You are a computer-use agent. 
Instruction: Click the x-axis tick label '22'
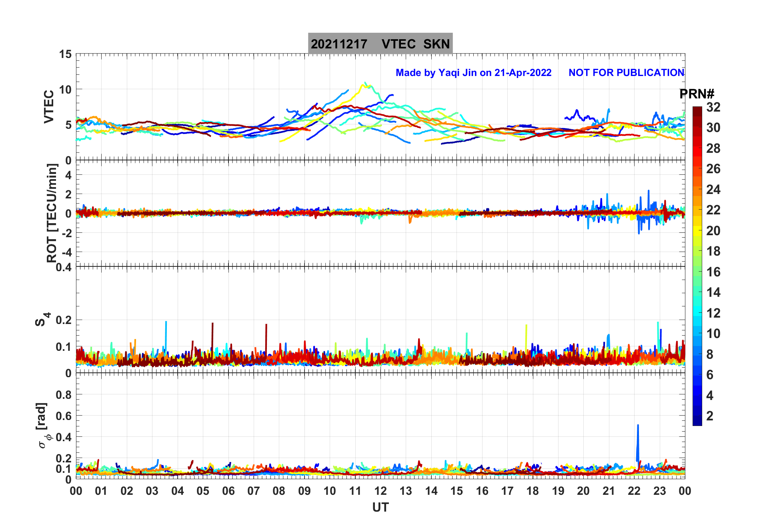click(x=634, y=491)
